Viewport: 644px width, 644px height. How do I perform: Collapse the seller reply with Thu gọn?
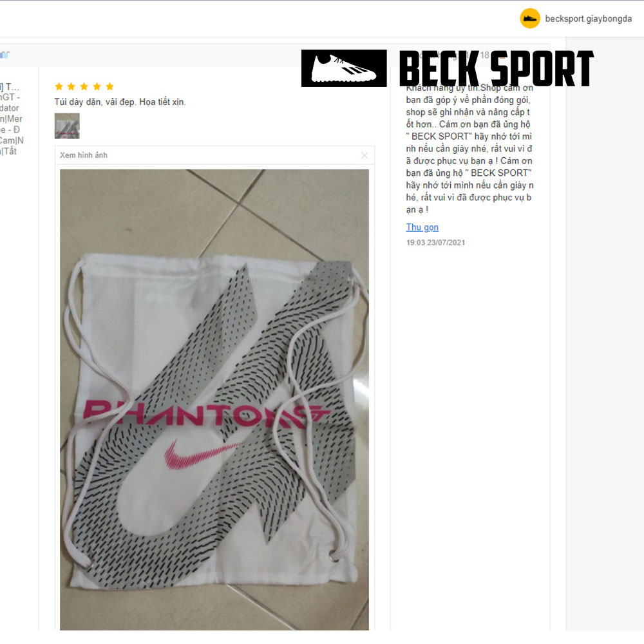coord(422,227)
